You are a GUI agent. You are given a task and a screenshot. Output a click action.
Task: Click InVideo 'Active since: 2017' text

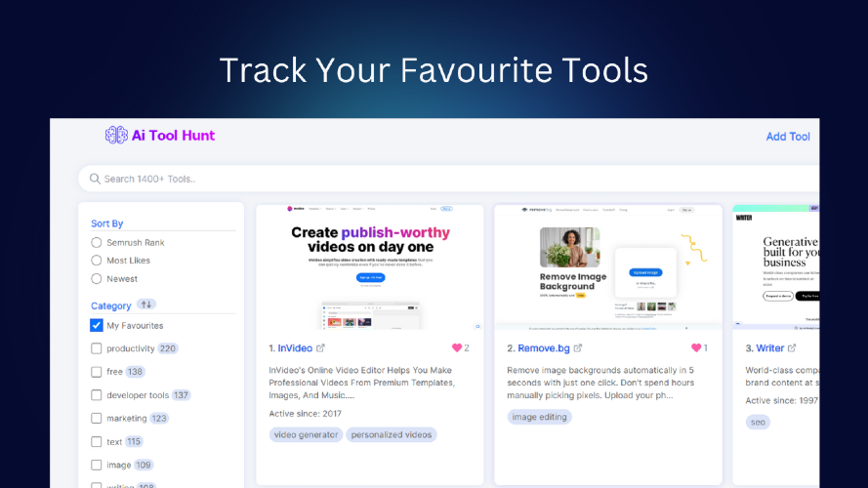305,413
